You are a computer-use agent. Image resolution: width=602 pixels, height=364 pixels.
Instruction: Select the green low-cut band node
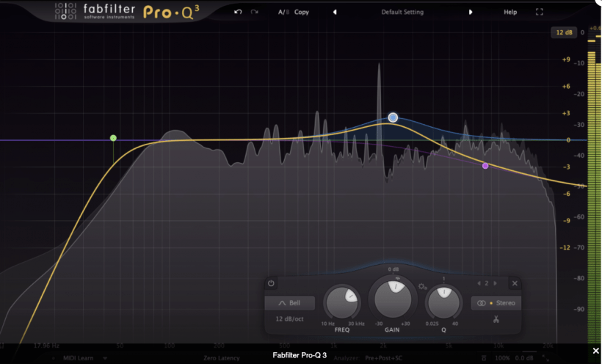click(x=113, y=138)
